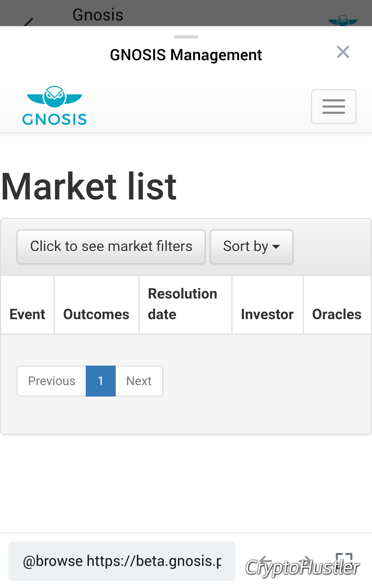
Task: Tap the forward arrow browser icon
Action: [x=305, y=560]
